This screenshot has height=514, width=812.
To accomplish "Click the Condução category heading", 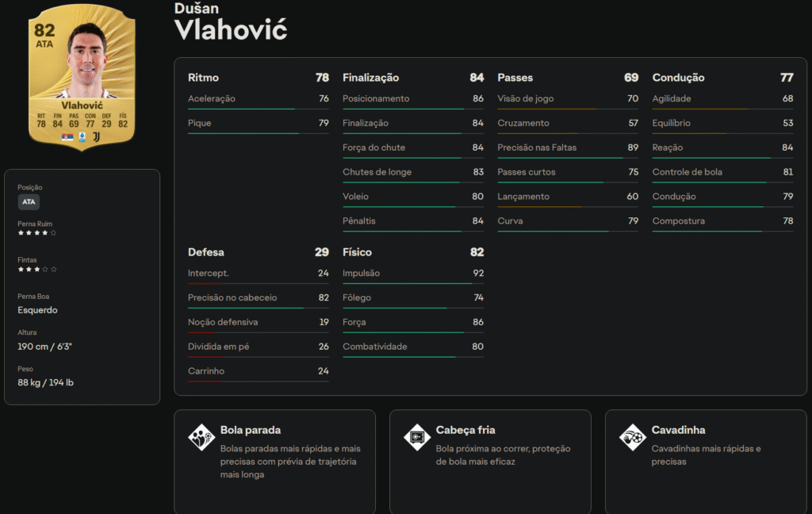I will click(x=678, y=78).
